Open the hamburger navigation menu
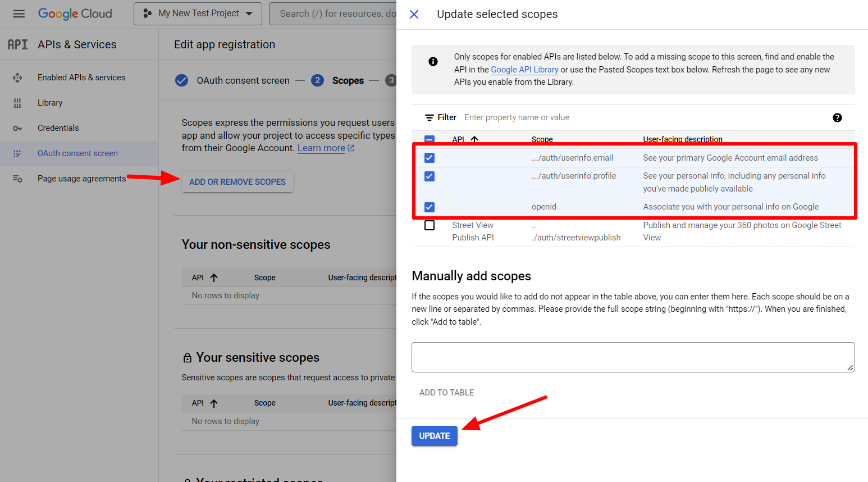This screenshot has height=482, width=868. [19, 13]
